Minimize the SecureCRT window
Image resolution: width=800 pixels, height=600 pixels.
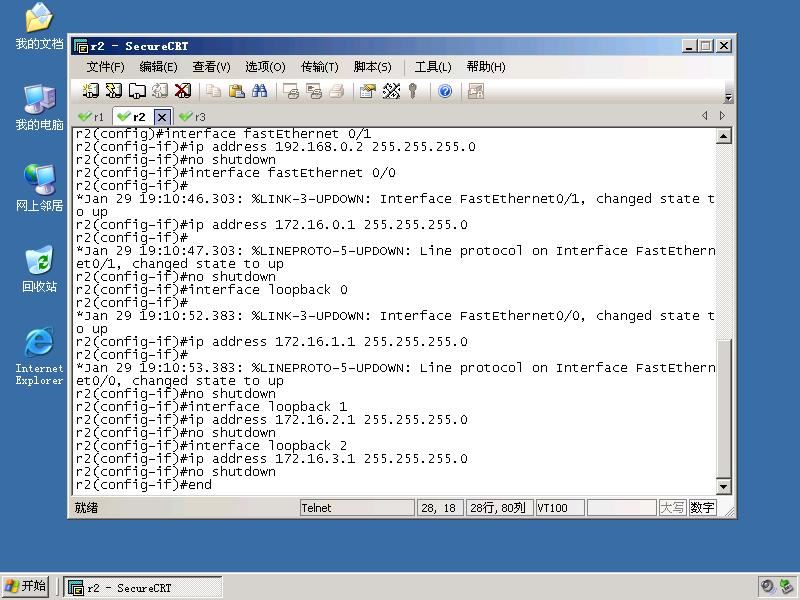tap(689, 46)
